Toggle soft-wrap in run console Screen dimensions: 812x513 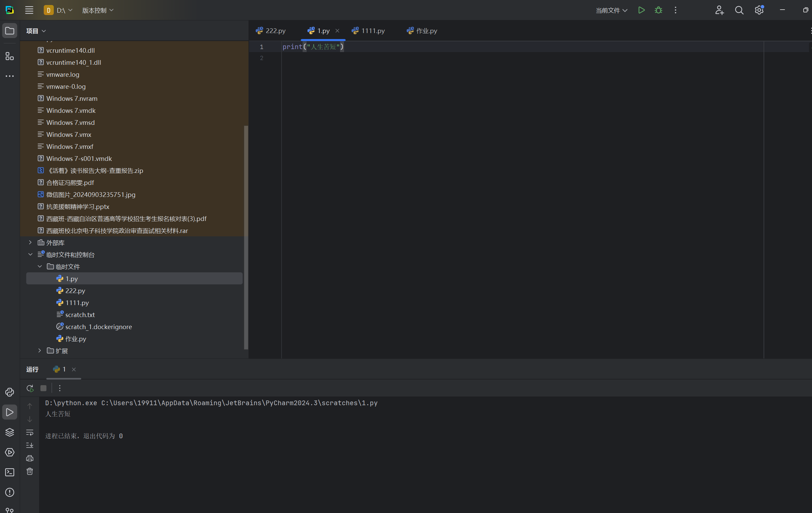point(30,432)
